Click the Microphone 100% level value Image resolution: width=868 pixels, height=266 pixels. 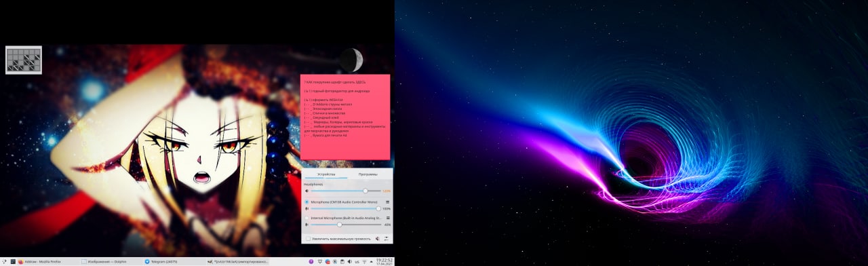point(387,209)
